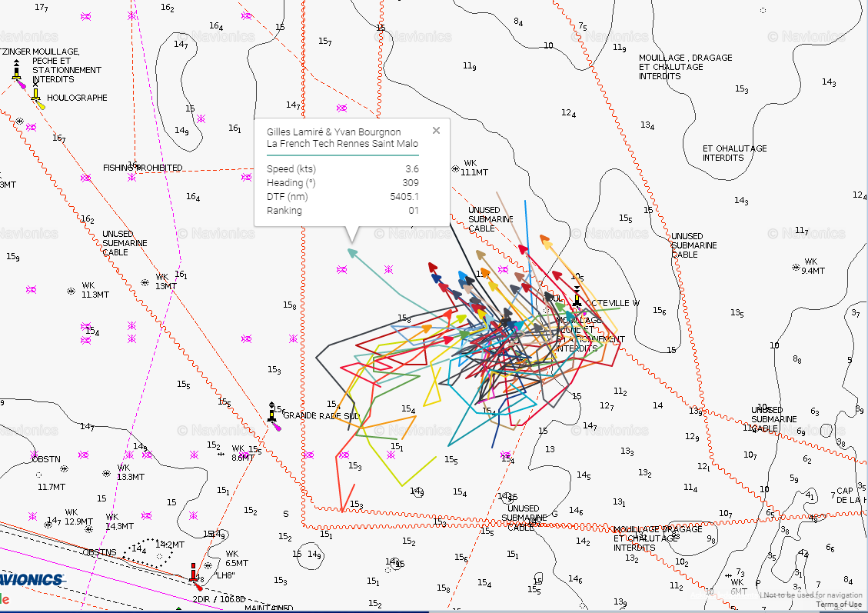Screen dimensions: 868x613
Task: Click the wreck symbol labeled WK 13.3MT
Action: tap(106, 474)
